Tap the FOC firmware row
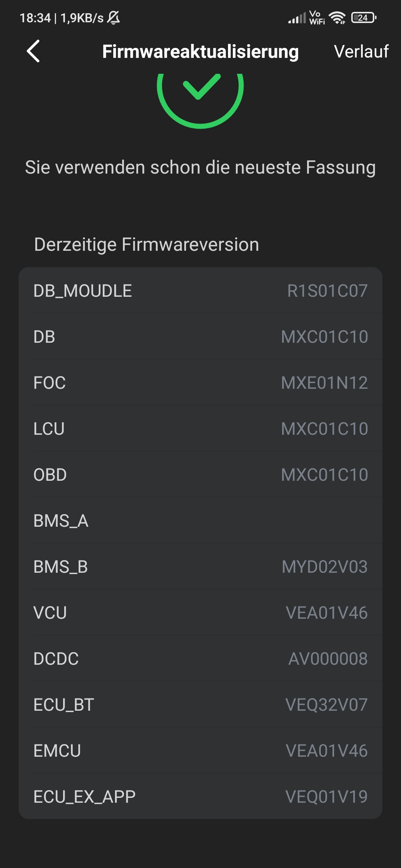Viewport: 401px width, 868px height. point(200,382)
